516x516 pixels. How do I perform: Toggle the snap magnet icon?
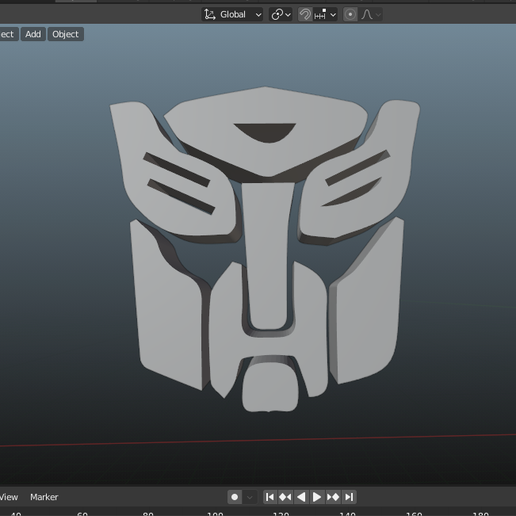click(305, 14)
